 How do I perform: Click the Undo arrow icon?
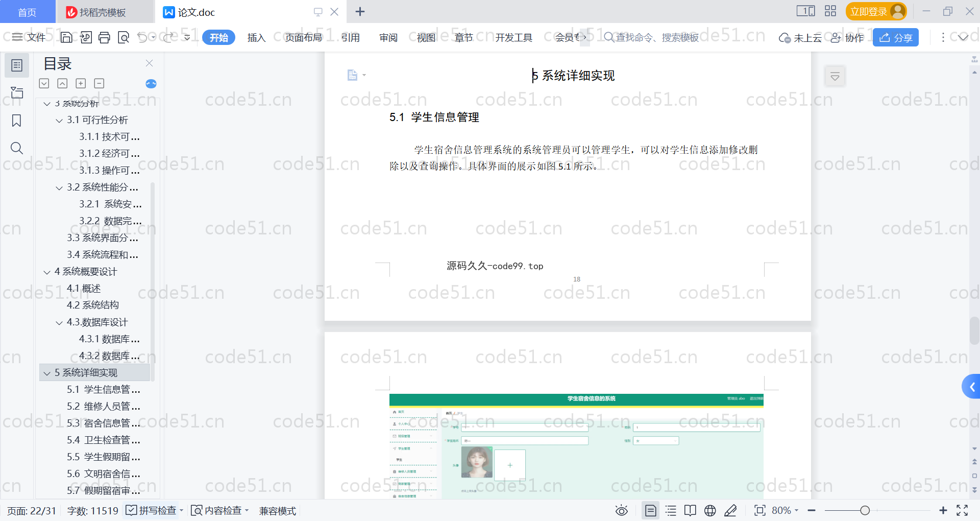pyautogui.click(x=142, y=37)
